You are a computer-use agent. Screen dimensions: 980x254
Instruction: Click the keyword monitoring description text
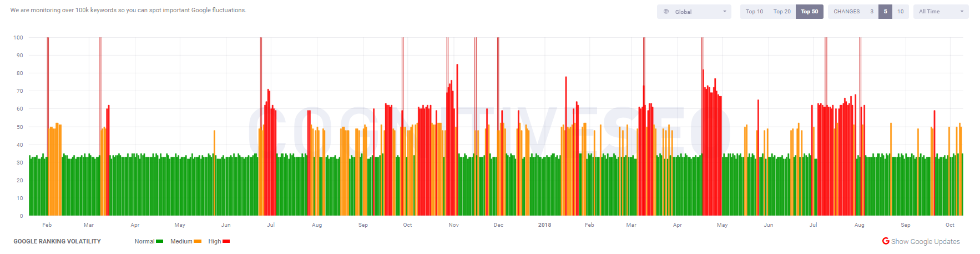[128, 10]
